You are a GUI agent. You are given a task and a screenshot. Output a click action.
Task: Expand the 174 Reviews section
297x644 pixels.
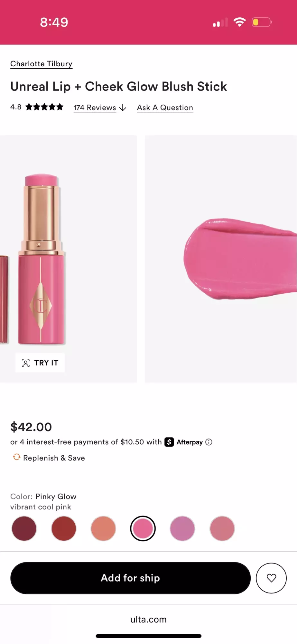(x=95, y=107)
